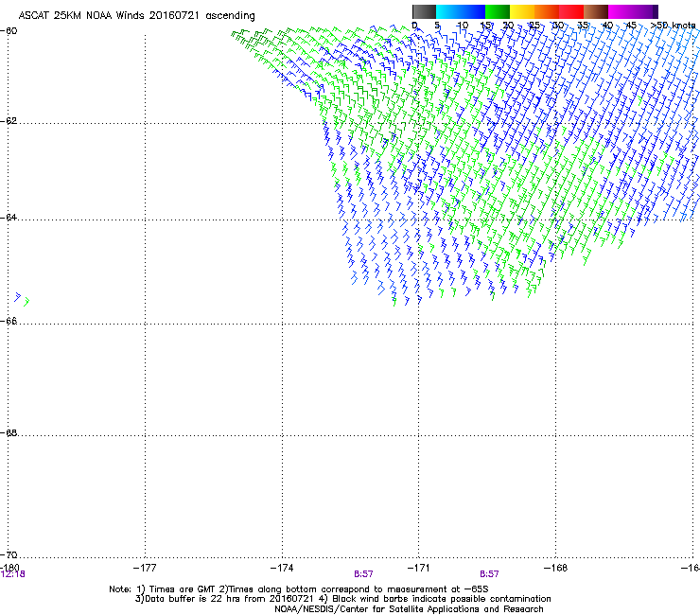Select the 'Data buffer is 22 hrs' note line
700x615 pixels.
point(342,599)
